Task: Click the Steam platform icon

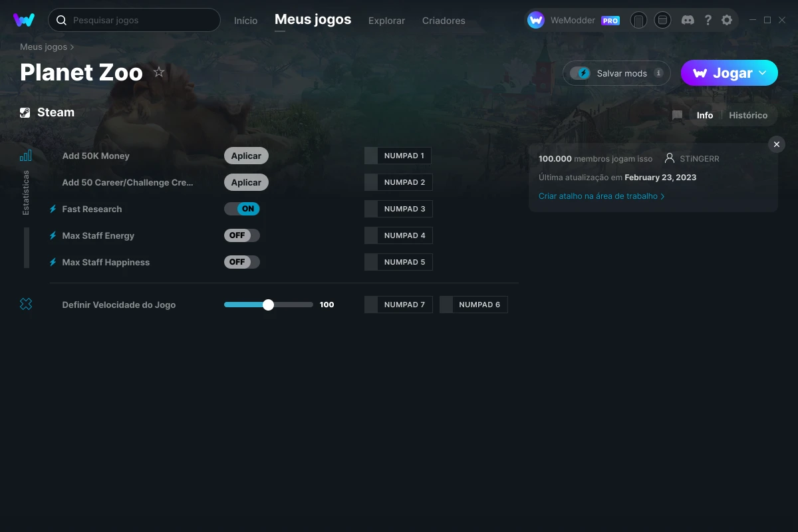Action: 25,112
